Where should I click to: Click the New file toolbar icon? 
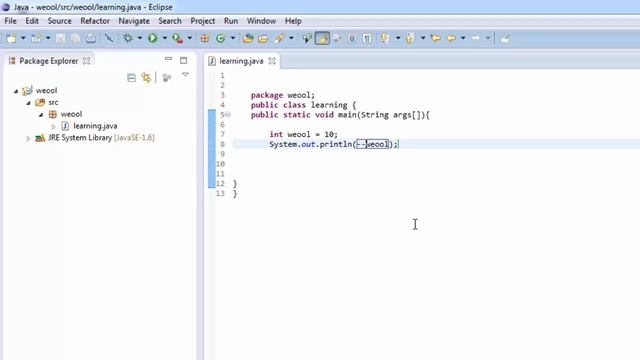(x=11, y=38)
